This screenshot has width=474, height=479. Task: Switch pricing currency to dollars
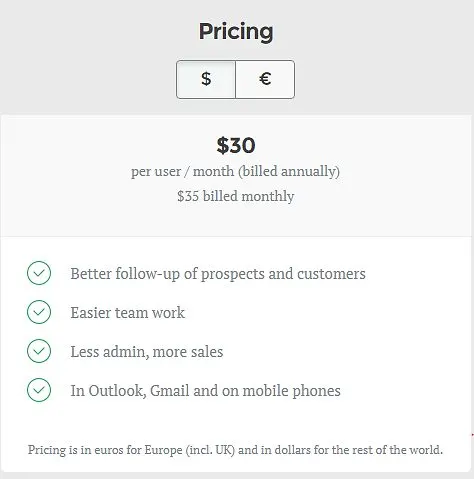(x=206, y=79)
